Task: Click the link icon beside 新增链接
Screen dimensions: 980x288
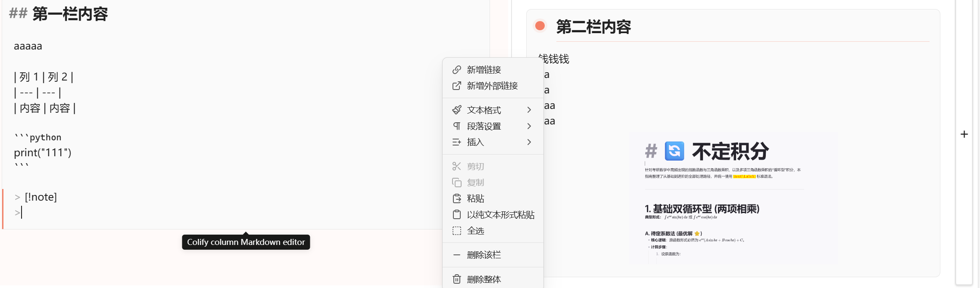Action: [457, 70]
